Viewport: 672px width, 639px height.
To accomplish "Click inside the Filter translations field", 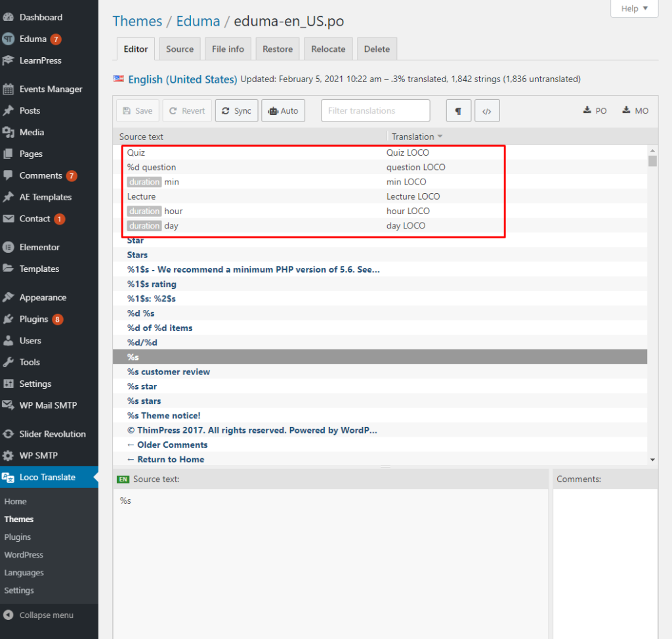I will point(375,110).
